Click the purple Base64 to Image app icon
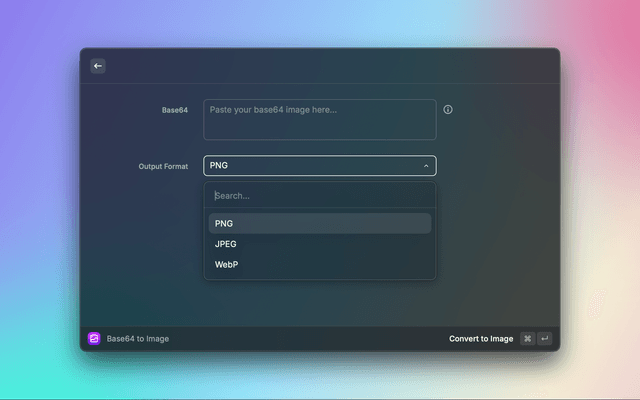Image resolution: width=640 pixels, height=400 pixels. pos(94,339)
